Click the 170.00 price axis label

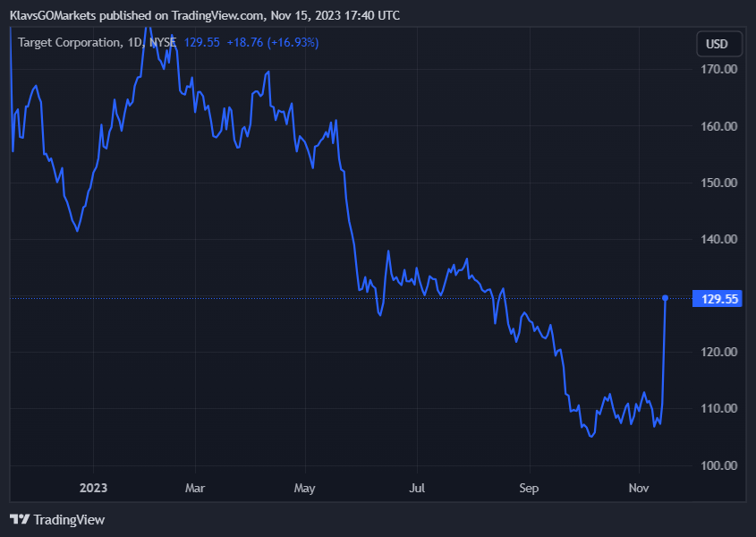point(719,69)
